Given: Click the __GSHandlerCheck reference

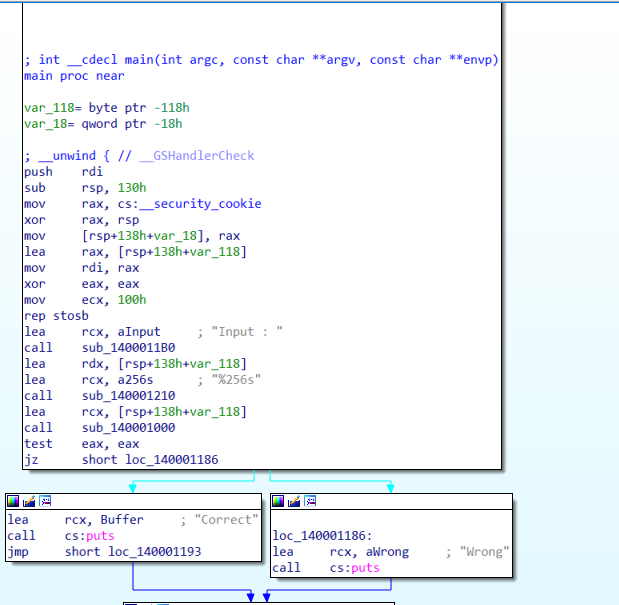Looking at the screenshot, I should (x=197, y=156).
